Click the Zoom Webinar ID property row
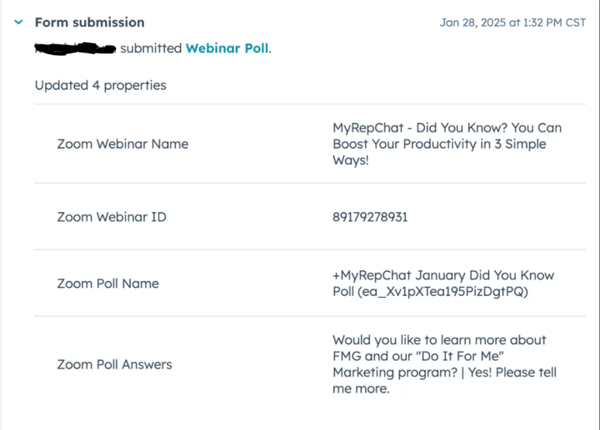 pos(310,217)
